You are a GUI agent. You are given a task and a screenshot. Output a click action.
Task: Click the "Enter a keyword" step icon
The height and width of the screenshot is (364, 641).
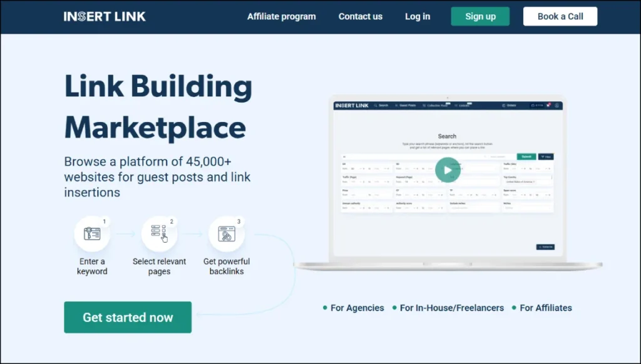click(92, 233)
